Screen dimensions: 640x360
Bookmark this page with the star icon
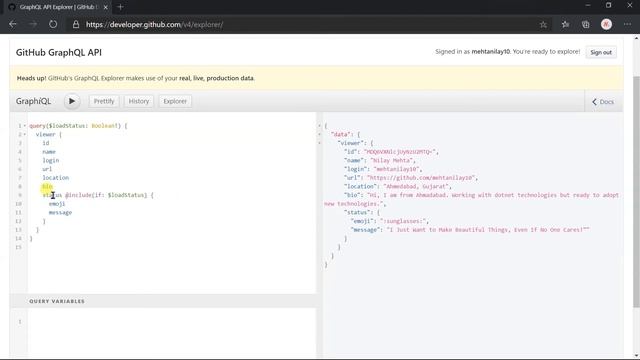(543, 24)
